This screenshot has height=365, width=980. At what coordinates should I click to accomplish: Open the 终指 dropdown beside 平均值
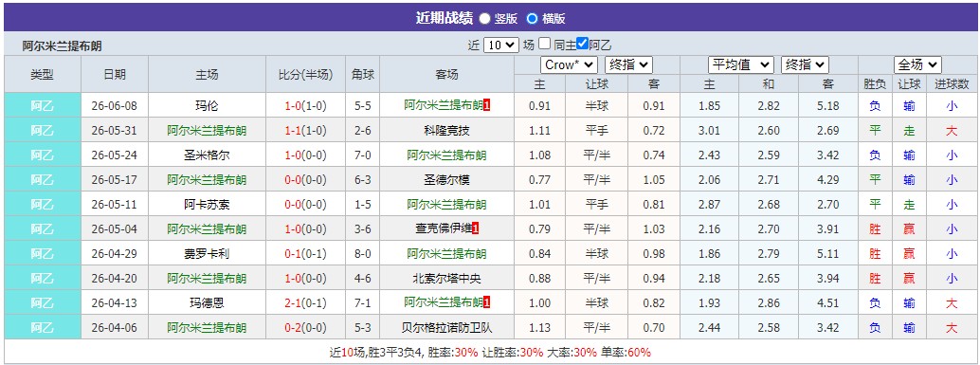[805, 65]
